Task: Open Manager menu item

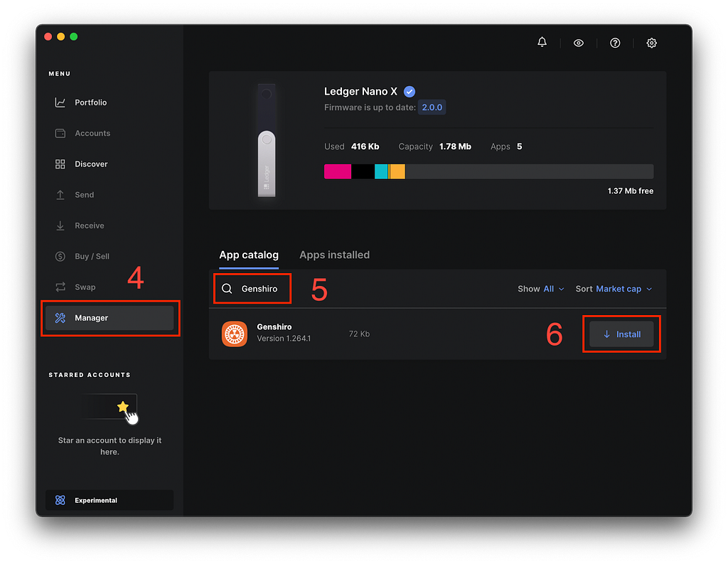Action: [x=109, y=318]
